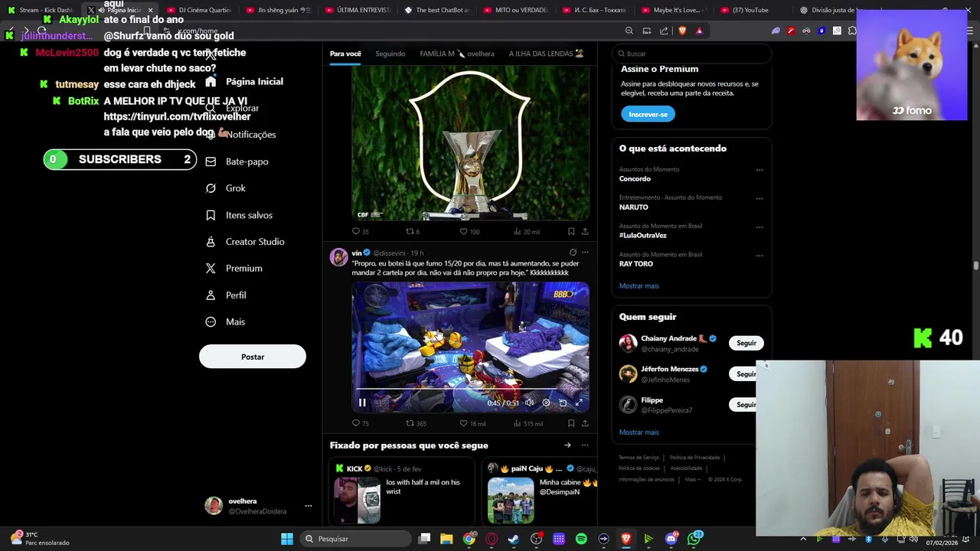Open Creator Studio from the sidebar
The height and width of the screenshot is (551, 980).
click(245, 242)
